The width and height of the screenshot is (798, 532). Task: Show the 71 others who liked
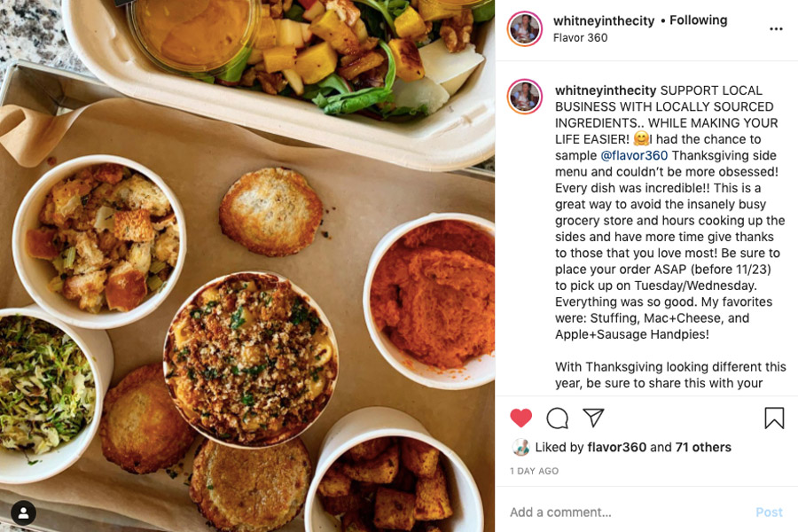pos(703,447)
